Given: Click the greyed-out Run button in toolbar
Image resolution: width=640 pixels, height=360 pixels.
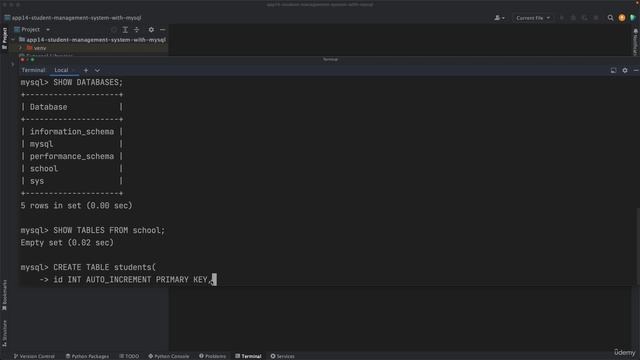Looking at the screenshot, I should pos(562,18).
